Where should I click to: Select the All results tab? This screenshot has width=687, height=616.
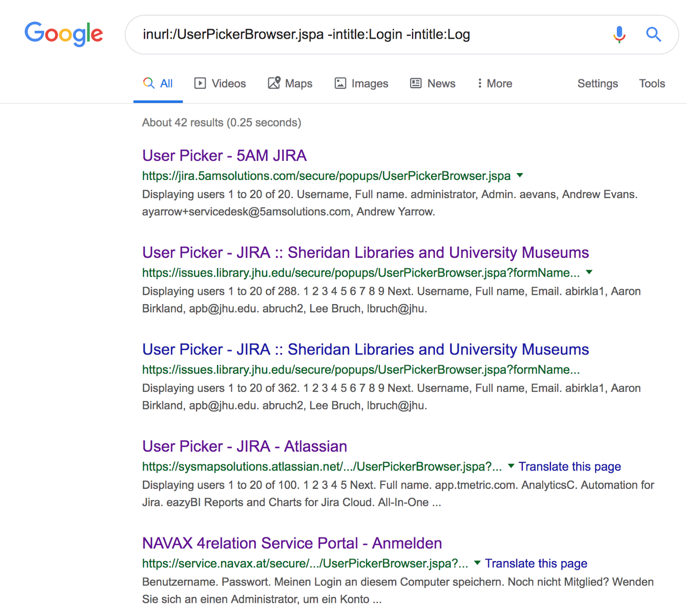[x=158, y=83]
